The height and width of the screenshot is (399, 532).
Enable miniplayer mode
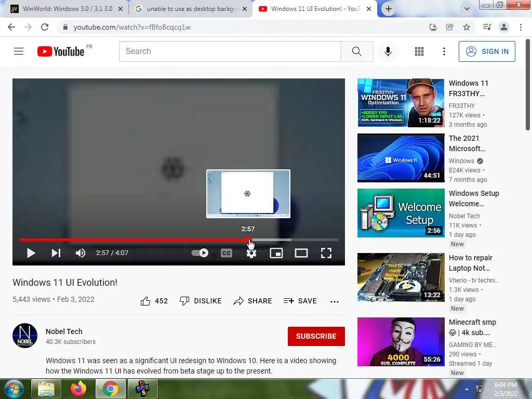(x=276, y=253)
